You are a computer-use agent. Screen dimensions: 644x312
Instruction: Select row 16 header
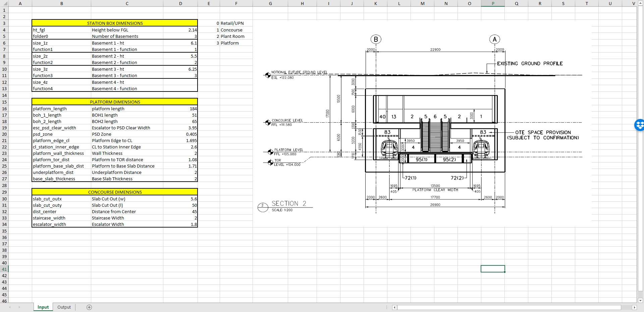click(4, 109)
